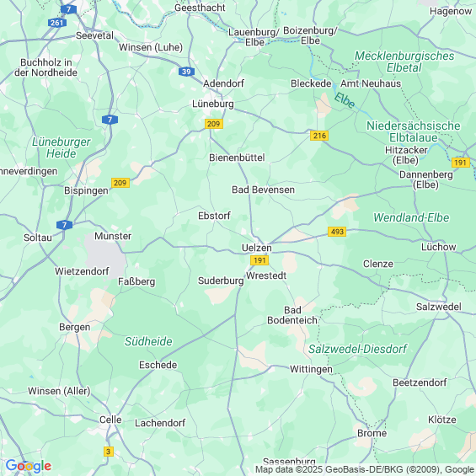Viewport: 476px width, 476px height.
Task: Click the 191 road shield below Uelzen
Action: point(259,260)
